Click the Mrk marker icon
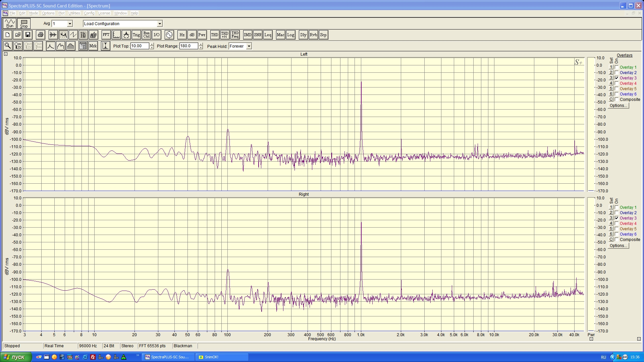 [93, 46]
